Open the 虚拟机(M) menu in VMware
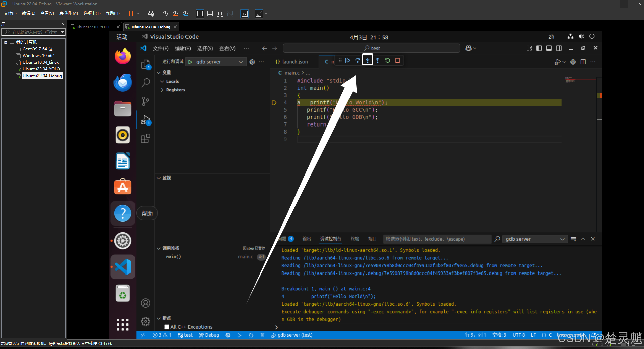Image resolution: width=644 pixels, height=349 pixels. click(x=69, y=13)
